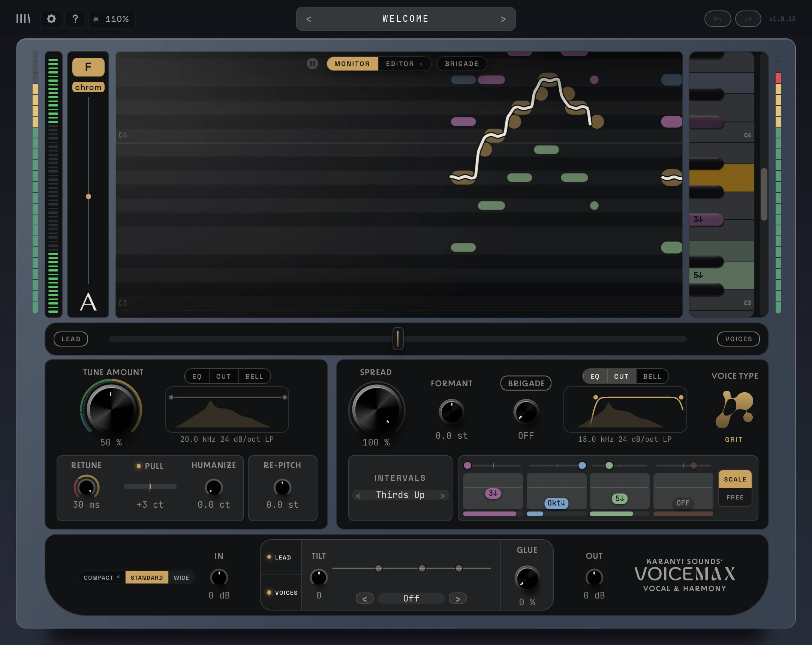Go to previous preset arrow
Screen dimensions: 812x645
(x=309, y=19)
